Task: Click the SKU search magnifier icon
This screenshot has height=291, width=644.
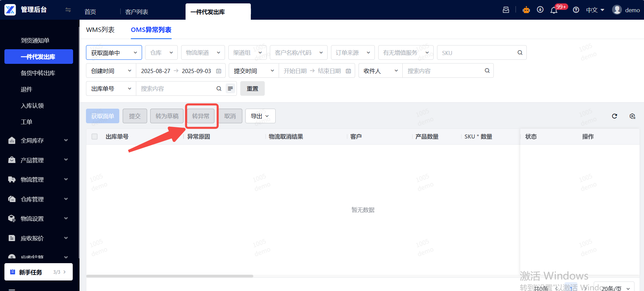Action: click(x=520, y=53)
